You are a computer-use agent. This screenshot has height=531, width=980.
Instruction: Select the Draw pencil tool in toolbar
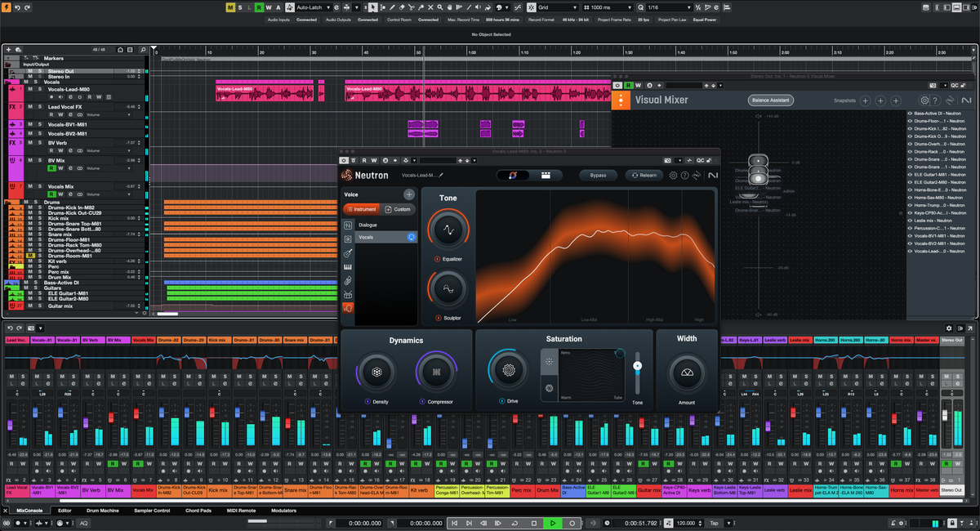[x=392, y=7]
